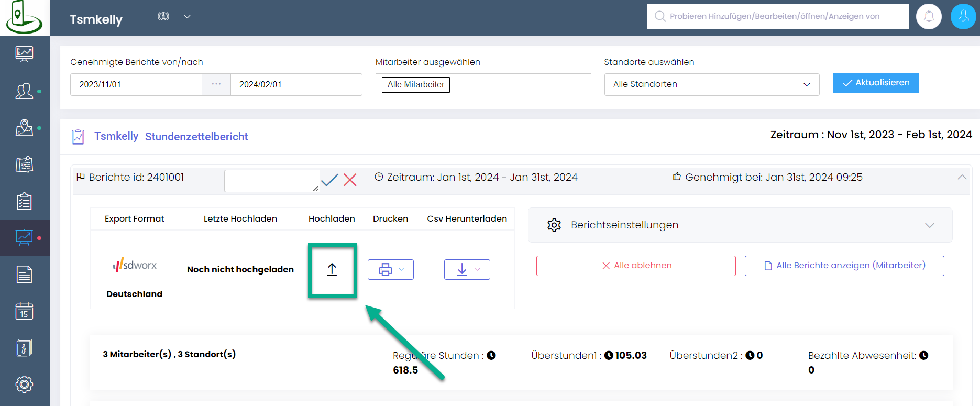Click the search field at top
The width and height of the screenshot is (980, 406).
(777, 16)
